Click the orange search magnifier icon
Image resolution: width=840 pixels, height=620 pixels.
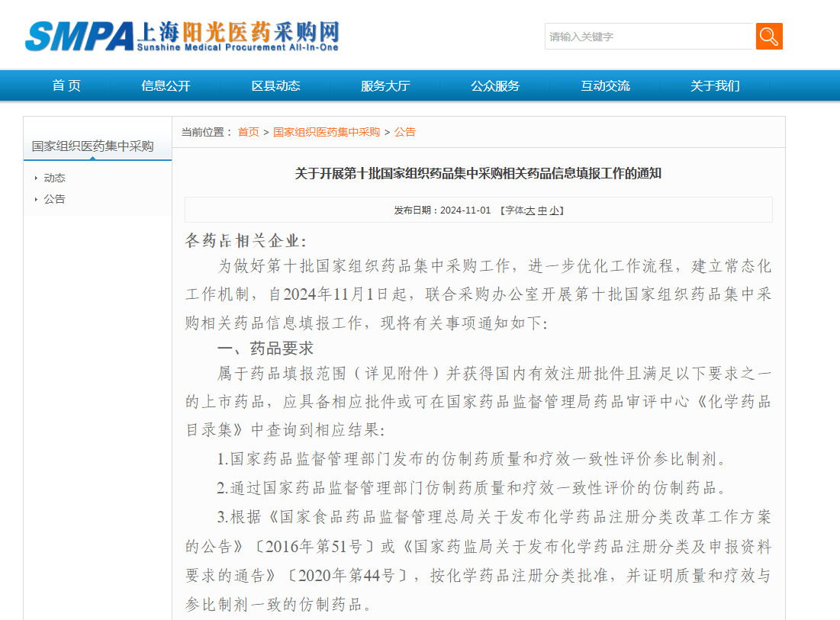(x=769, y=36)
